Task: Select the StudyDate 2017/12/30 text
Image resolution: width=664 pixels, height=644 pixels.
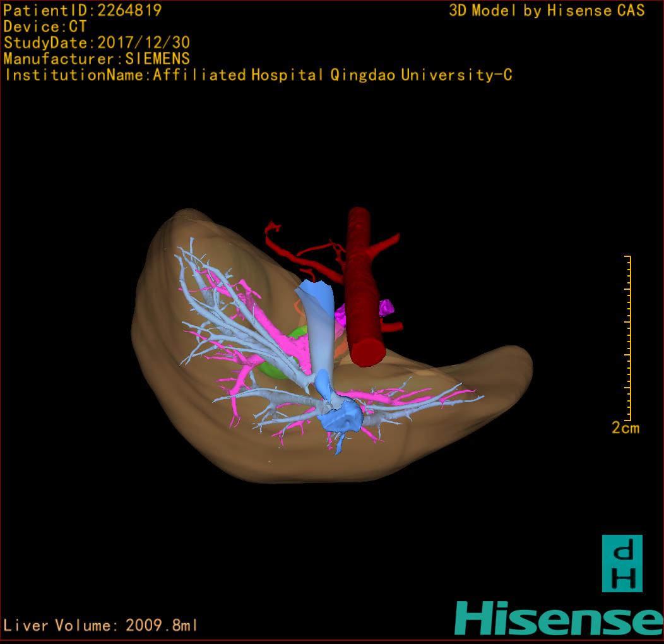Action: point(97,43)
